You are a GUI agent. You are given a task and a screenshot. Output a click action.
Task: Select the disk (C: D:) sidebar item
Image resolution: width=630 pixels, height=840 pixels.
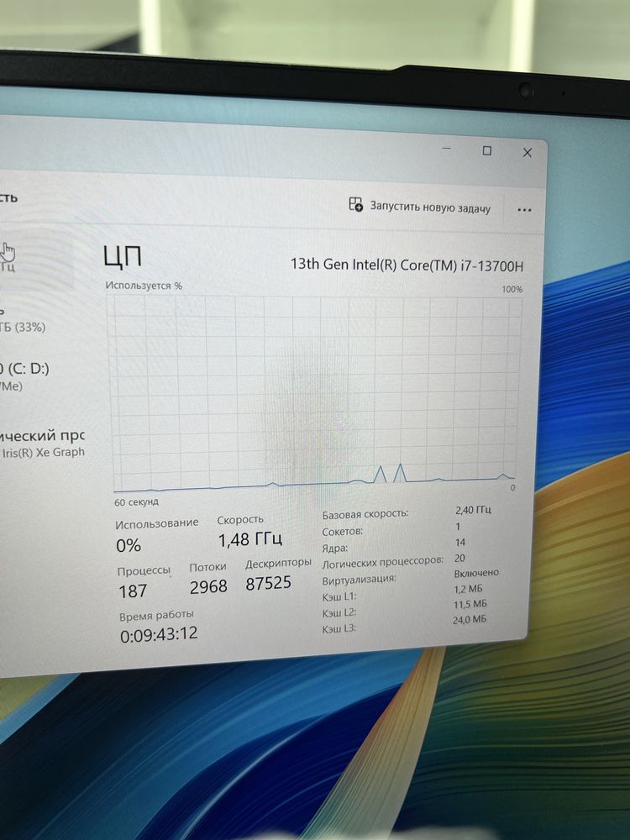(24, 376)
